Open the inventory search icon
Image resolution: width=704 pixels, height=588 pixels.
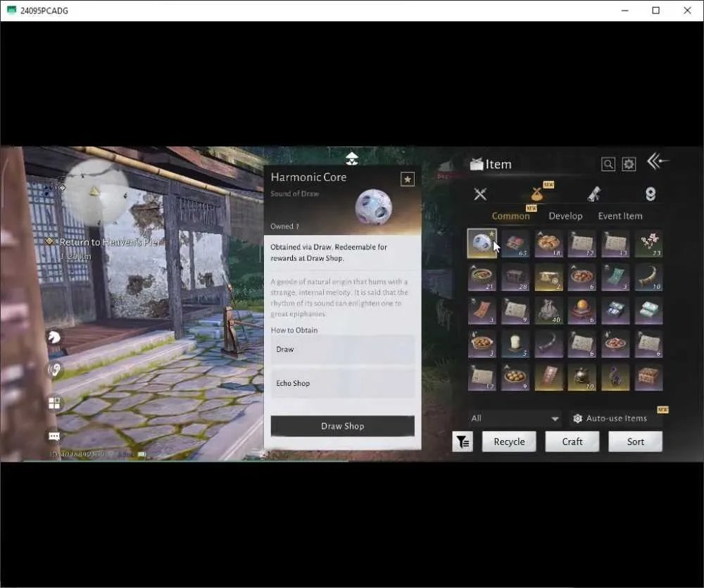(x=608, y=164)
